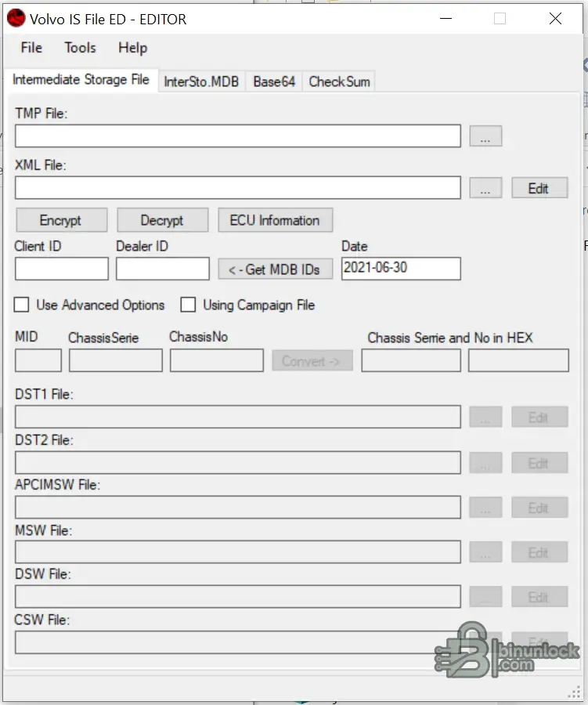
Task: Click the DSW File path field
Action: (238, 597)
